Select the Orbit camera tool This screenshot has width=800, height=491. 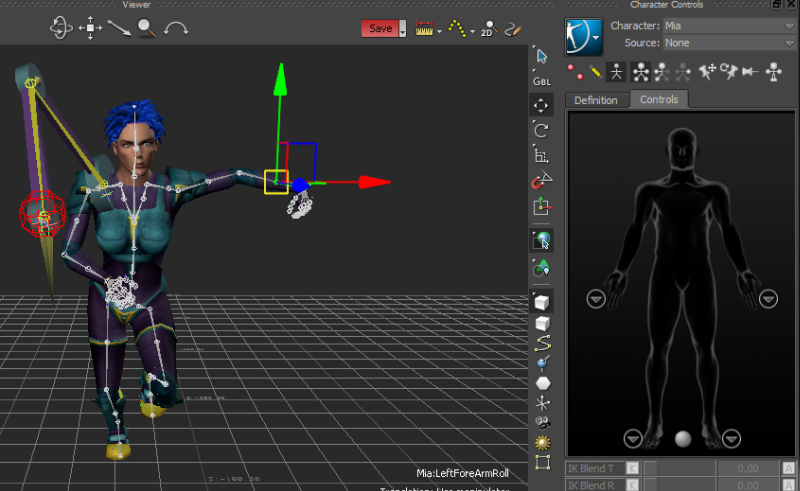click(x=61, y=28)
